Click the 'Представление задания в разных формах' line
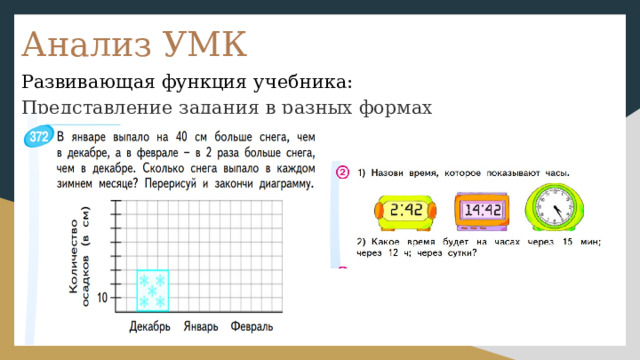Image resolution: width=640 pixels, height=360 pixels. [227, 108]
